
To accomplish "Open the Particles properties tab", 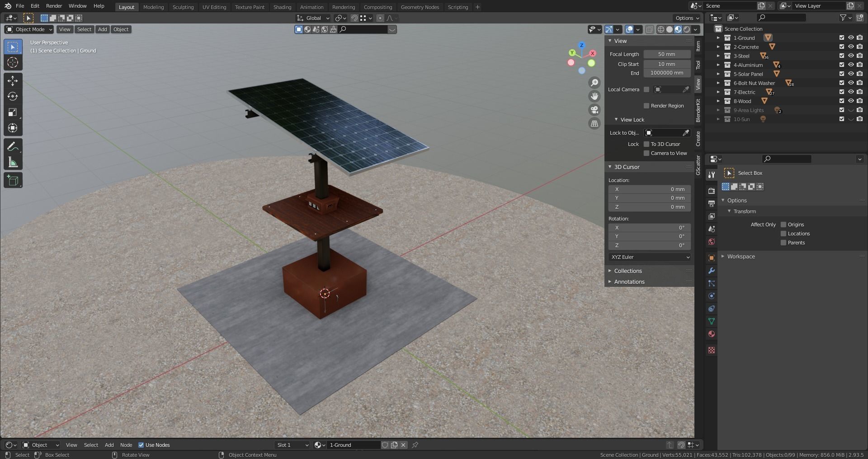I will [x=711, y=283].
